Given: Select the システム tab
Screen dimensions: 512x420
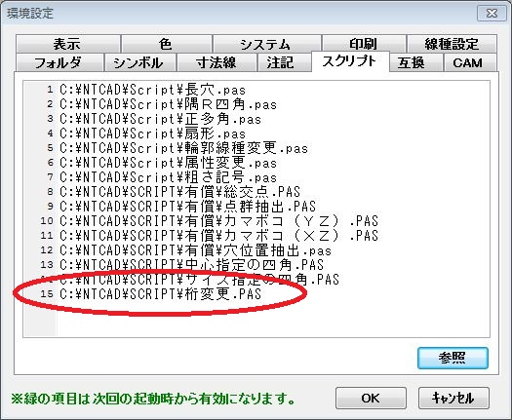Looking at the screenshot, I should point(266,44).
